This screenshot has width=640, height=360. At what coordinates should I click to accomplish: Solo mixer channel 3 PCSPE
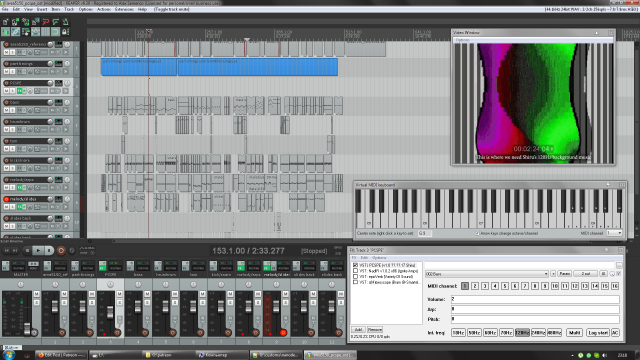[x=120, y=302]
